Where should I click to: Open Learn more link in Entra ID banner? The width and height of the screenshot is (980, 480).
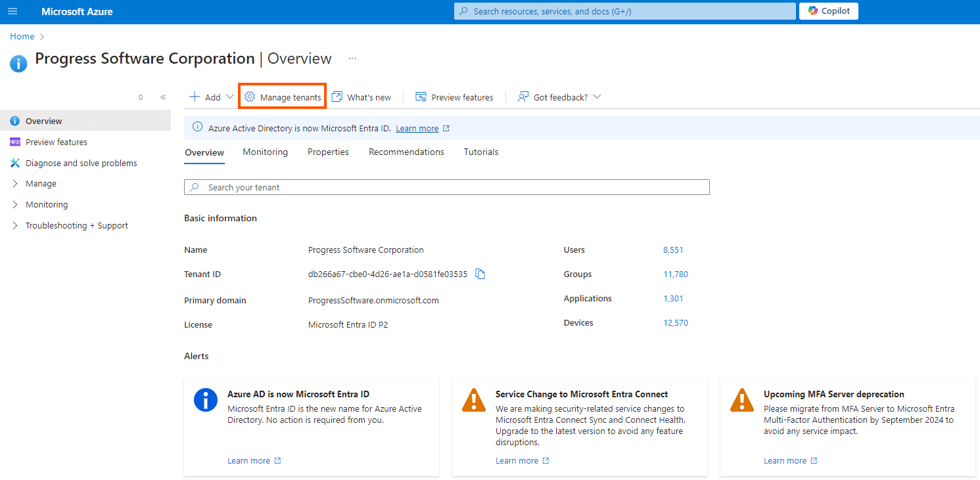(x=417, y=129)
